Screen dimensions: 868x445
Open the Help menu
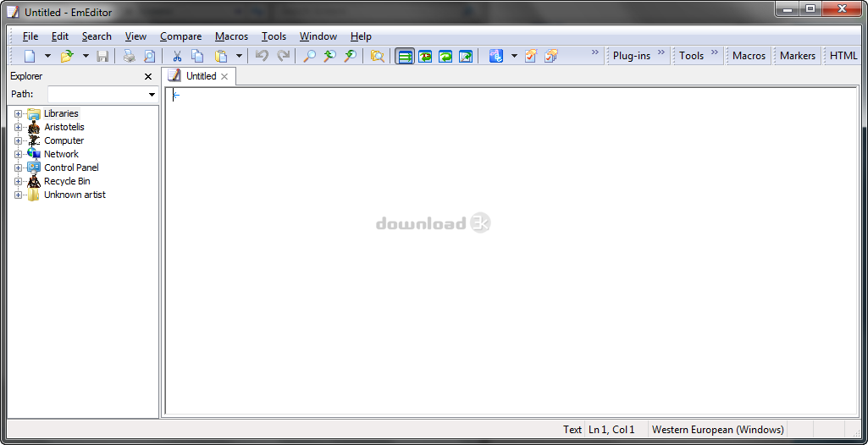361,36
